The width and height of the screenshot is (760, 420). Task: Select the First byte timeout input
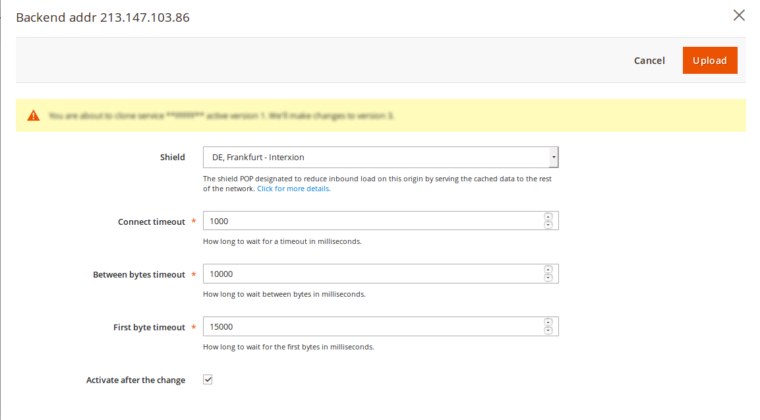click(372, 327)
